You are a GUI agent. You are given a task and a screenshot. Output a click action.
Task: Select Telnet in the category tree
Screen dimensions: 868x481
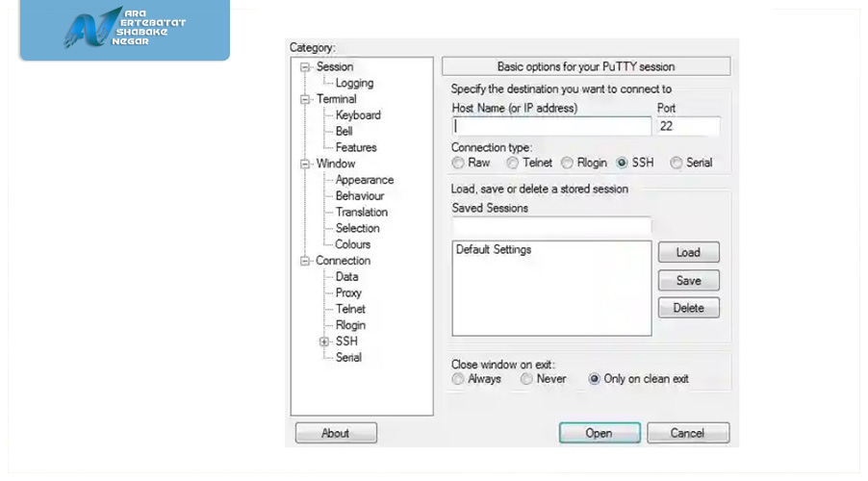350,309
